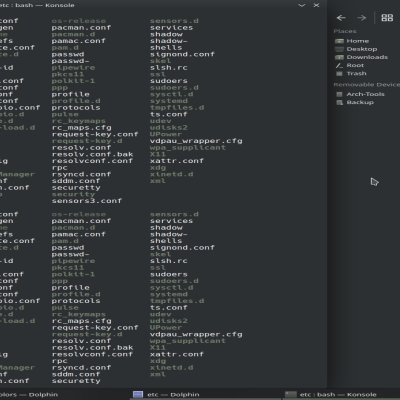Screen dimensions: 400x400
Task: Click 'wpa_supplicant' in the first terminal listing
Action: point(188,148)
